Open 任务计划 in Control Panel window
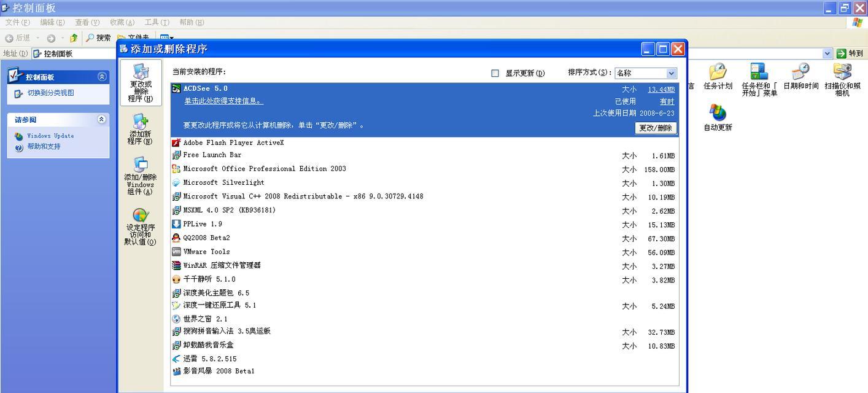Screen dimensions: 868x393 tap(718, 77)
